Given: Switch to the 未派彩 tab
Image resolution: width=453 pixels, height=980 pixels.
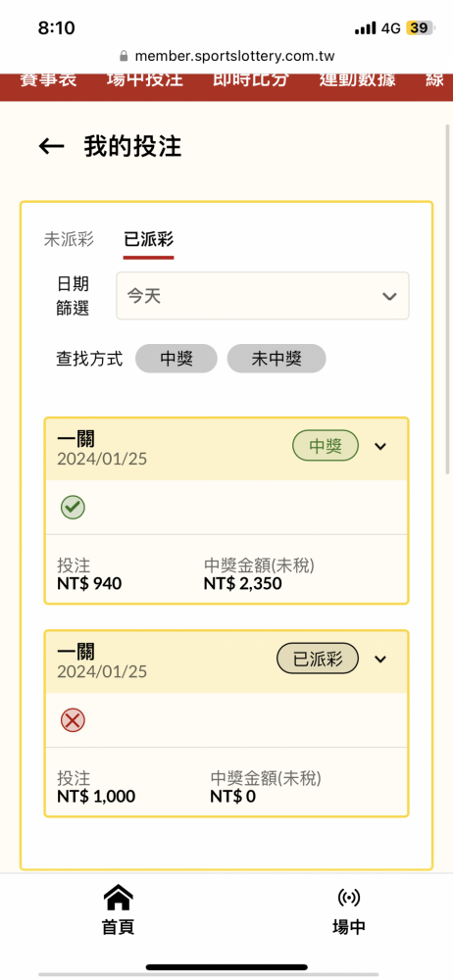Looking at the screenshot, I should click(69, 239).
